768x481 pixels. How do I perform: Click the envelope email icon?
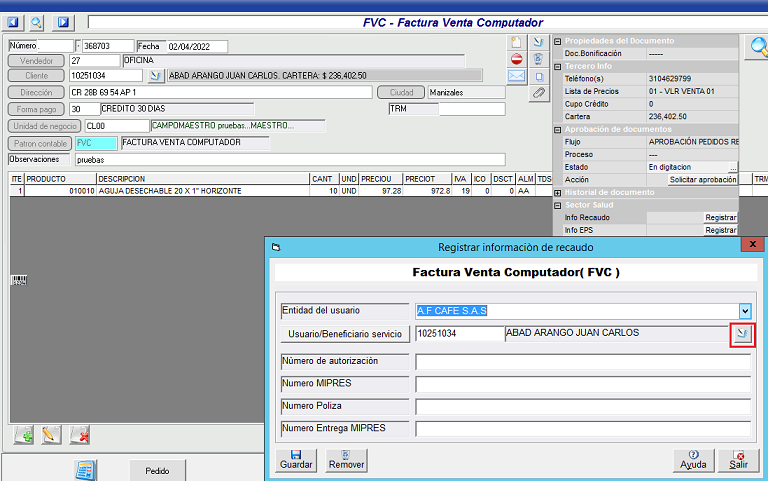coord(516,76)
